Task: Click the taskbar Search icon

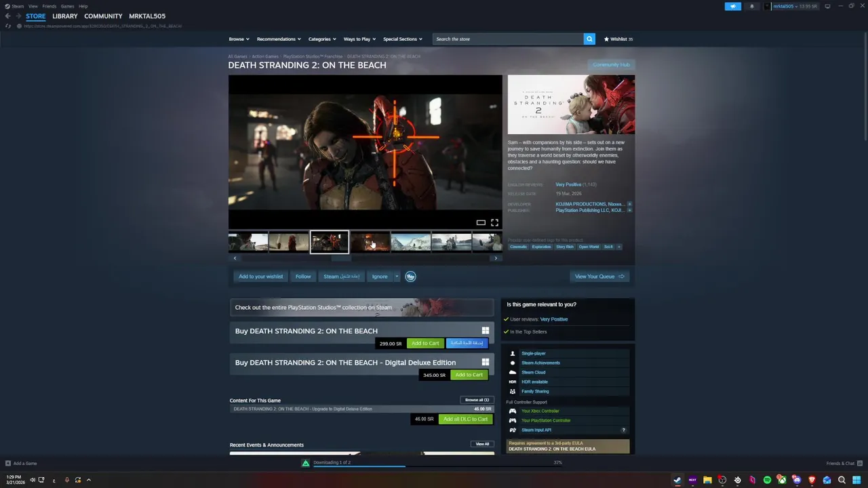Action: pos(842,480)
